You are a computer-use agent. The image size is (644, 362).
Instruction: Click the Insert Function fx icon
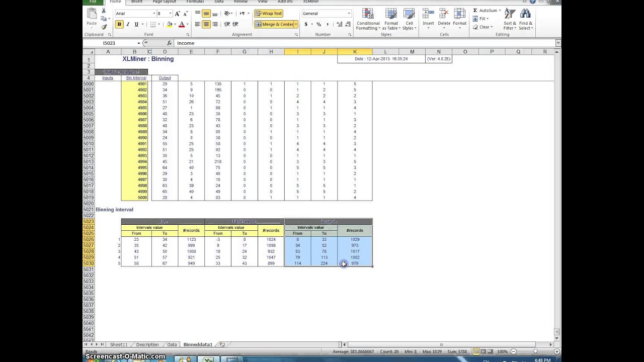pyautogui.click(x=169, y=43)
